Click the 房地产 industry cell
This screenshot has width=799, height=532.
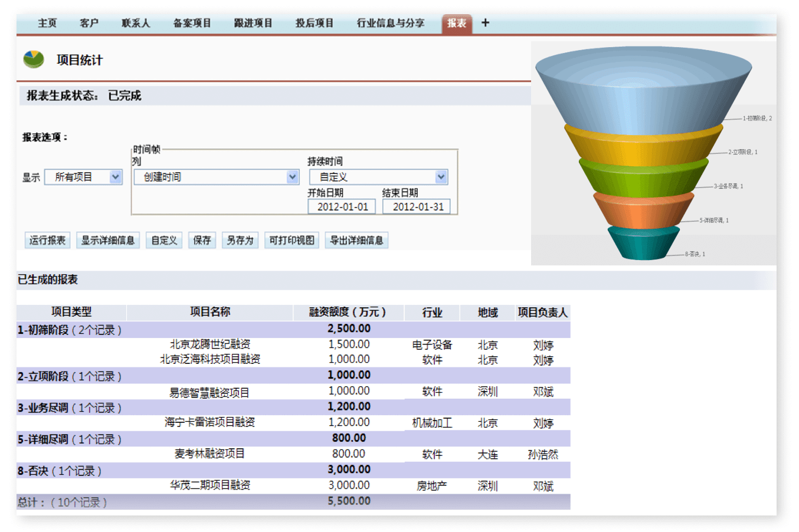(432, 486)
